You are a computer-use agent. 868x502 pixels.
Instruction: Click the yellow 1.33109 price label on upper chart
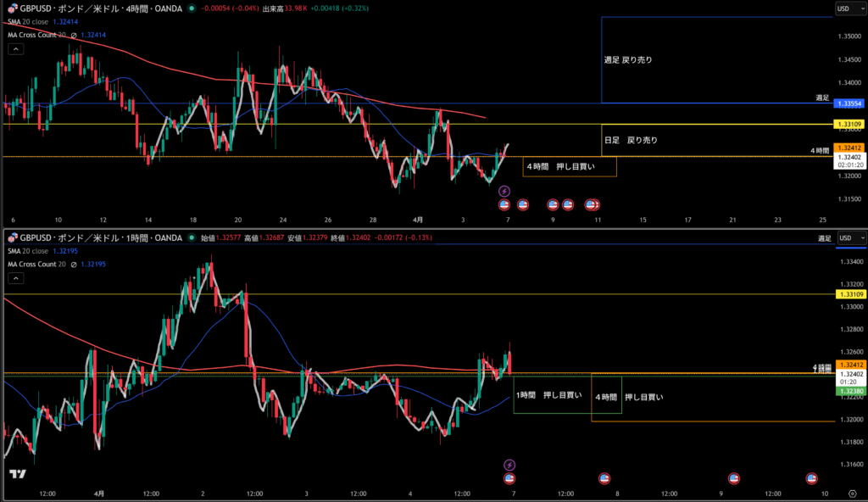tap(849, 125)
